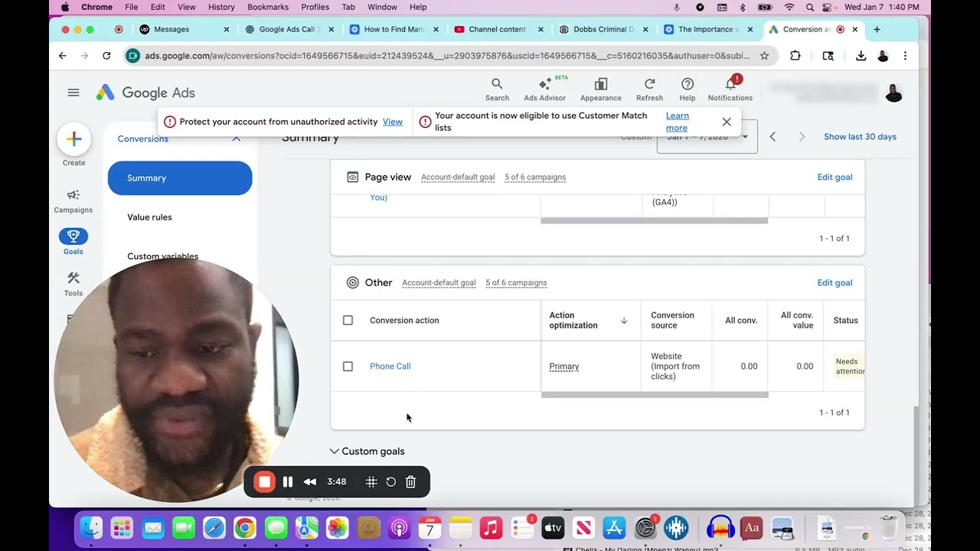The image size is (980, 551).
Task: Click Account-default goal for Page view
Action: click(458, 178)
